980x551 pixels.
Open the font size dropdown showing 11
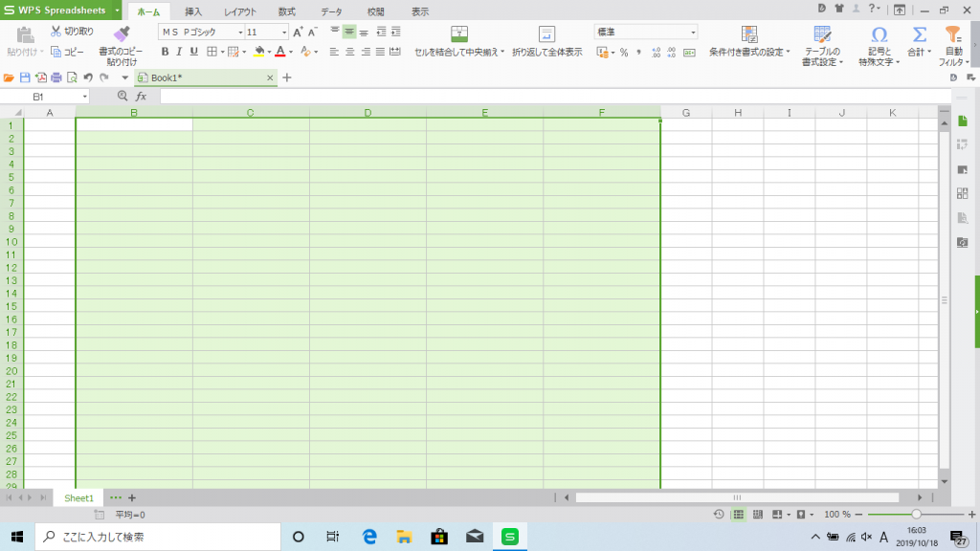pyautogui.click(x=284, y=32)
